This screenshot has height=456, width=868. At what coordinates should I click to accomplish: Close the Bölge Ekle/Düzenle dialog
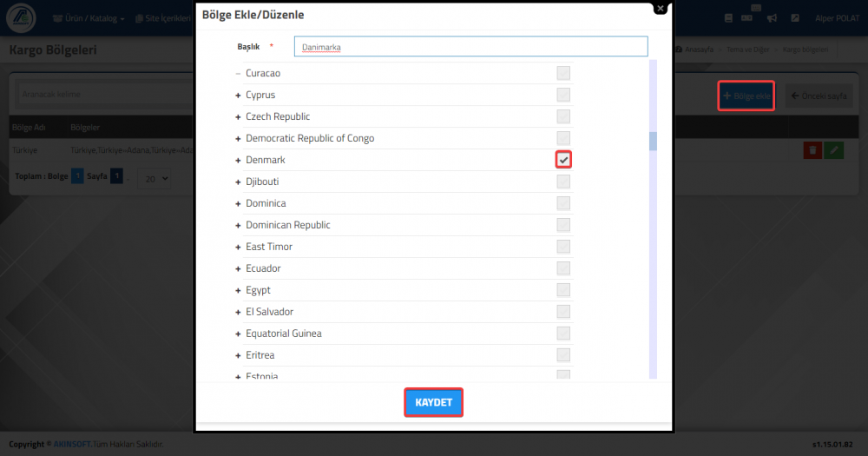[x=660, y=9]
